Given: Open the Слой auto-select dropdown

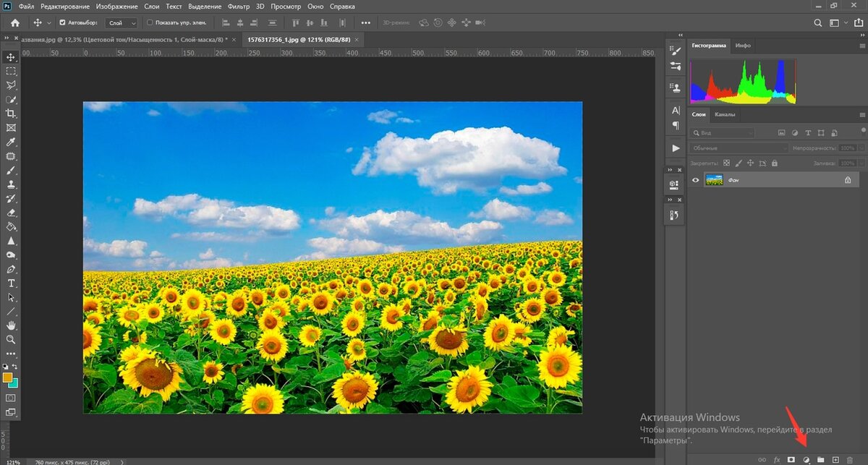Looking at the screenshot, I should [x=122, y=23].
